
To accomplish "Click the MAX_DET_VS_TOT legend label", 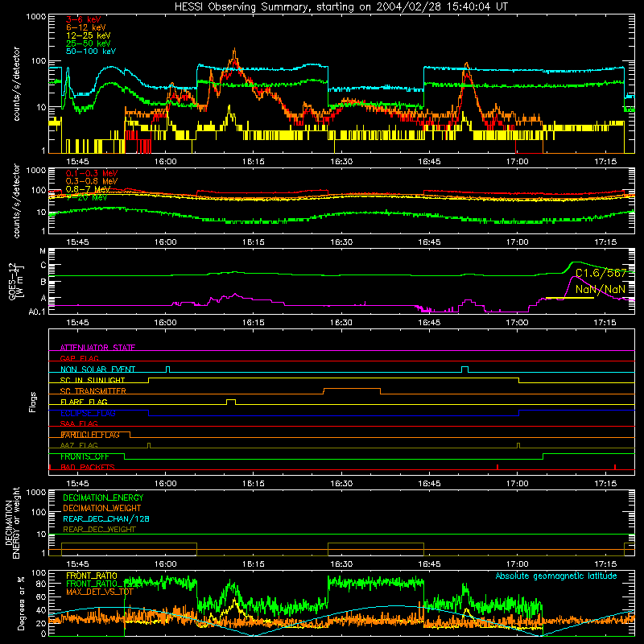I will (x=100, y=592).
